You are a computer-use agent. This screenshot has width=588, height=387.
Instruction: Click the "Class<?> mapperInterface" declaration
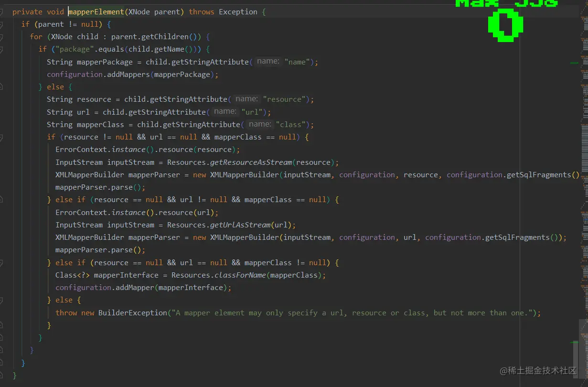pyautogui.click(x=107, y=275)
